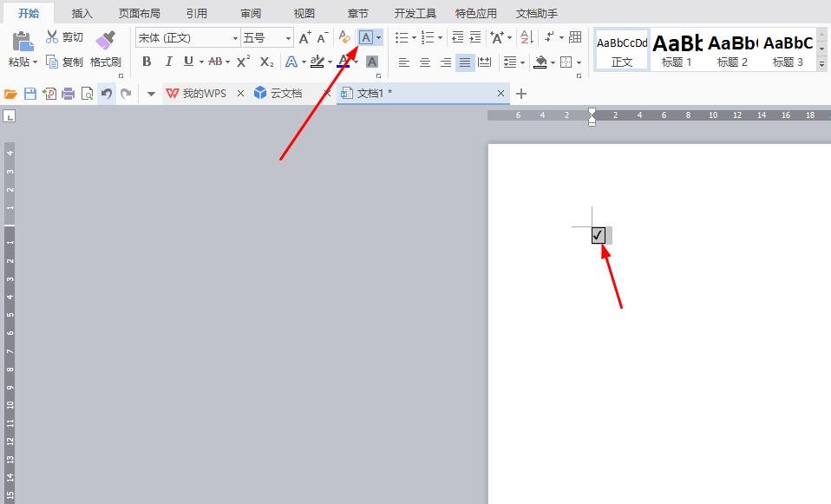The height and width of the screenshot is (504, 831).
Task: Expand the font size dropdown
Action: pos(289,38)
